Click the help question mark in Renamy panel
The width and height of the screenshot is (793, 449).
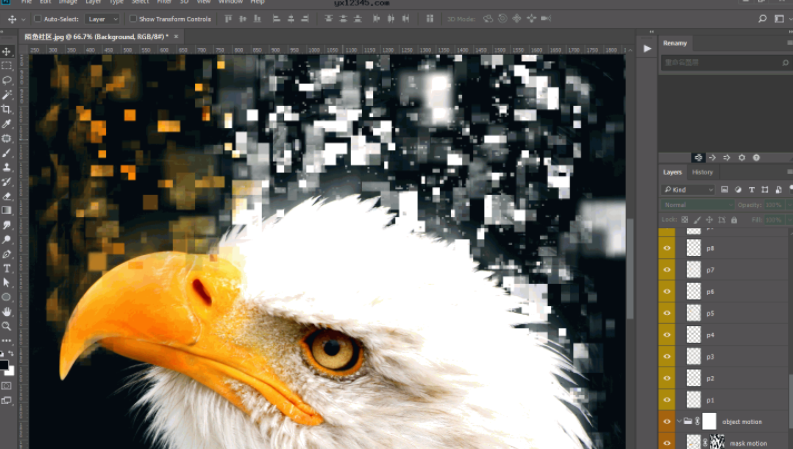point(756,158)
